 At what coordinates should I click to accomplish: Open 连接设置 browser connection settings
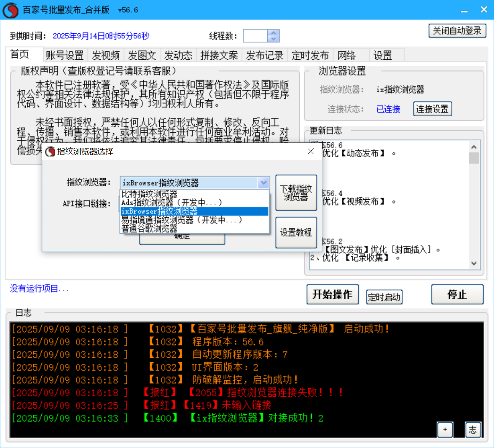pyautogui.click(x=432, y=109)
